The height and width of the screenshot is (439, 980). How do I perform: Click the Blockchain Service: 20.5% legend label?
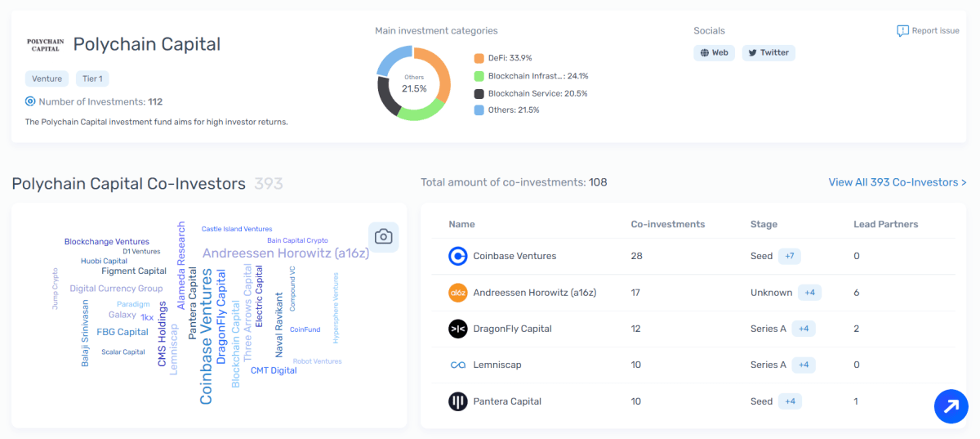coord(537,93)
